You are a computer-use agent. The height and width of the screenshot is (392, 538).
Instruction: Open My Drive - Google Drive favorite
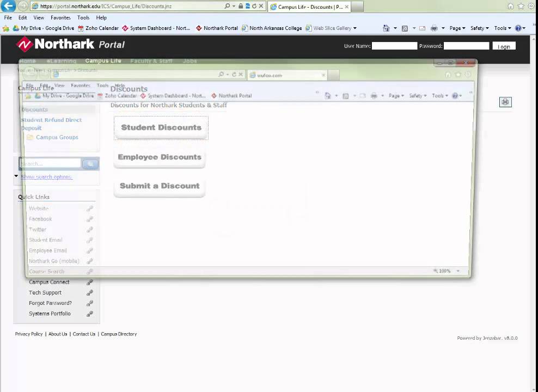point(44,28)
